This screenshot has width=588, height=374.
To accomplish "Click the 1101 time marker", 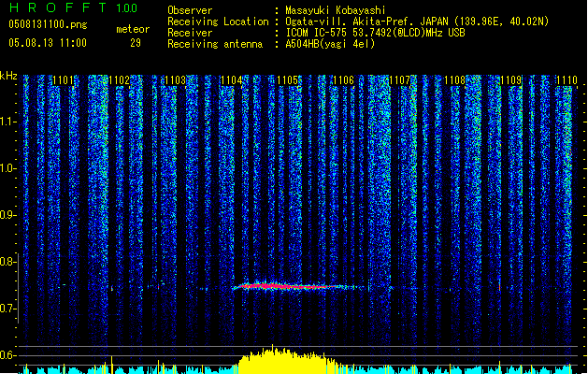I will coord(63,79).
